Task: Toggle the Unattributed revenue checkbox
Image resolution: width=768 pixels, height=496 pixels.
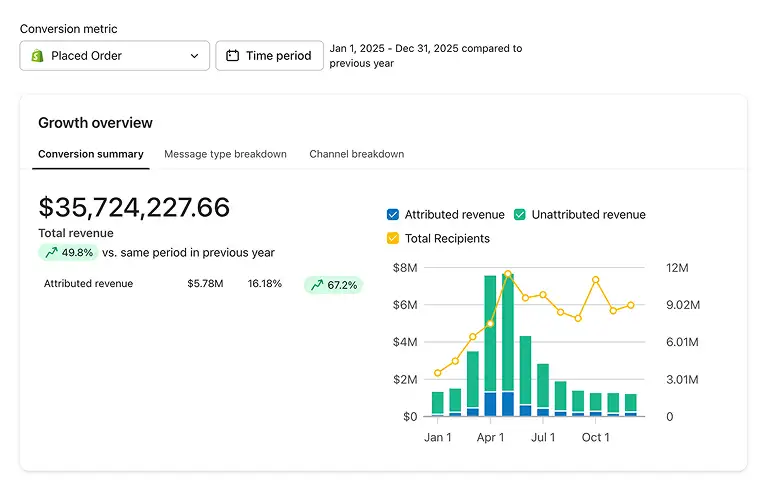Action: [x=520, y=214]
